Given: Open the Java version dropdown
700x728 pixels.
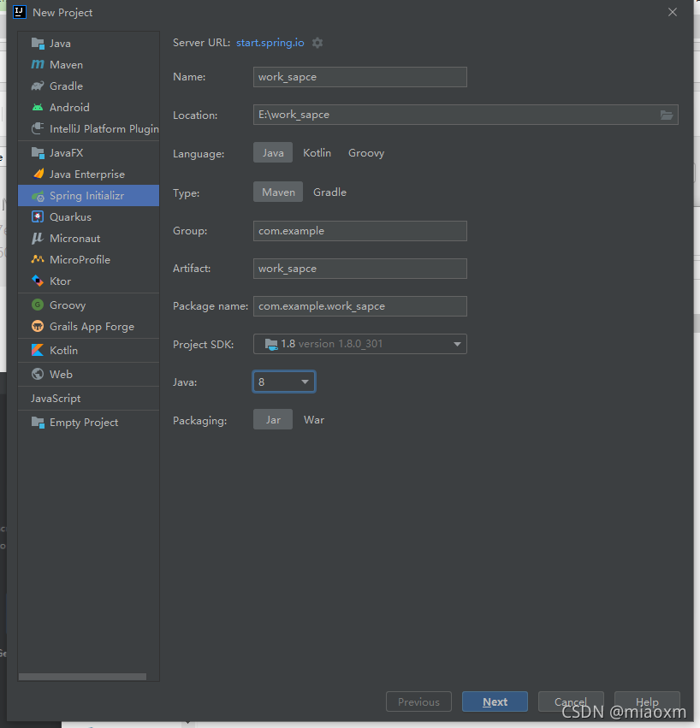Looking at the screenshot, I should point(284,382).
